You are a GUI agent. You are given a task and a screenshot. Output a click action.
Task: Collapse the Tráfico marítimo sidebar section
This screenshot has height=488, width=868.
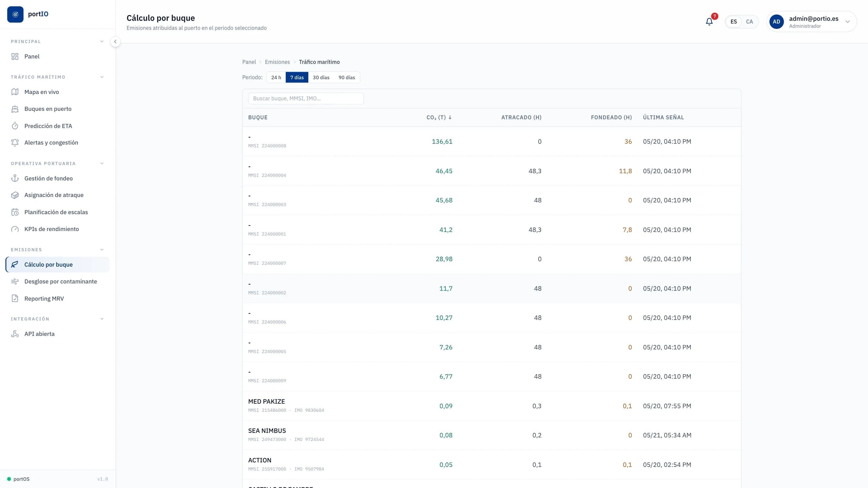tap(102, 77)
